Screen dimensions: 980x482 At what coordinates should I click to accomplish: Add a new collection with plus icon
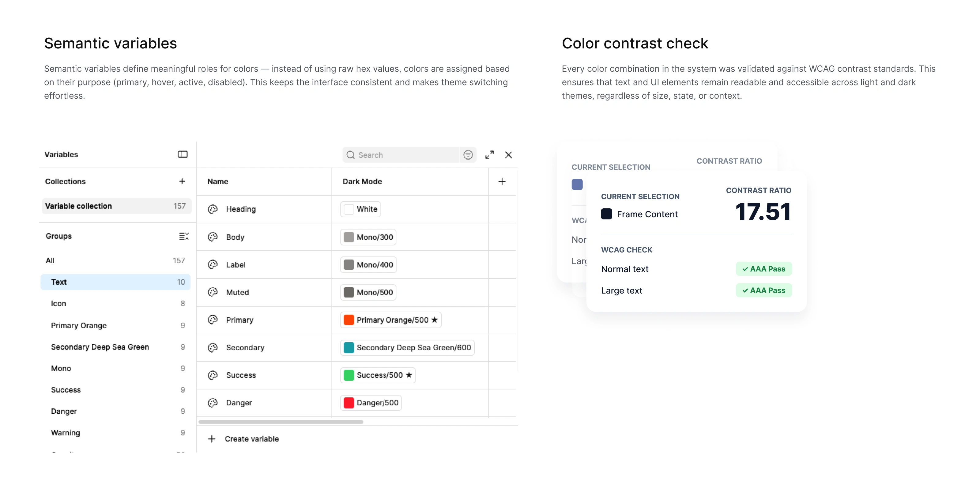[182, 181]
